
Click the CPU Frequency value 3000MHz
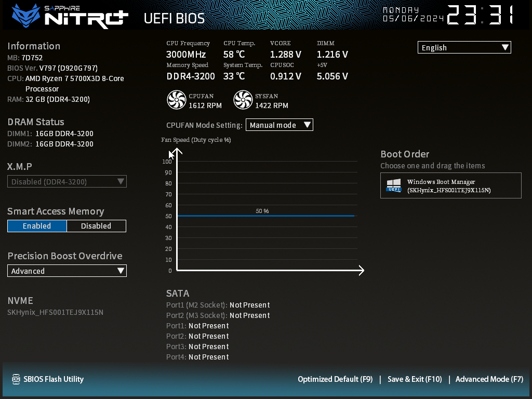tap(186, 54)
